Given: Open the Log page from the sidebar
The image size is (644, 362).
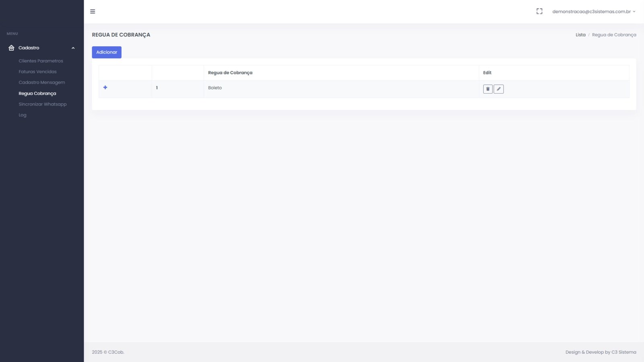Looking at the screenshot, I should click(x=23, y=115).
